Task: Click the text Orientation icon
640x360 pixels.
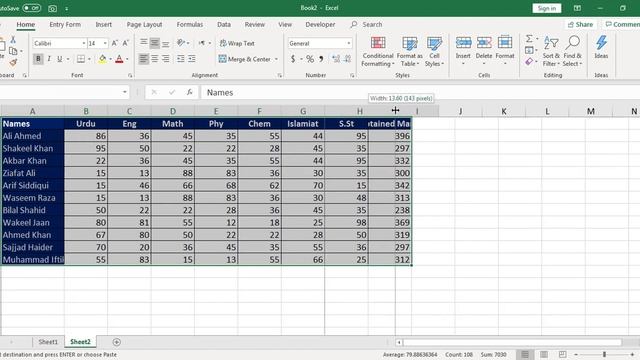Action: tap(181, 43)
